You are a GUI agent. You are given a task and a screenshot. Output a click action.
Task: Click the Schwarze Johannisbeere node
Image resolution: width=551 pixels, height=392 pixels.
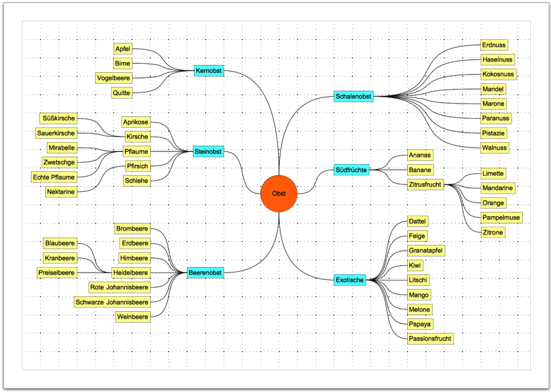pyautogui.click(x=111, y=302)
